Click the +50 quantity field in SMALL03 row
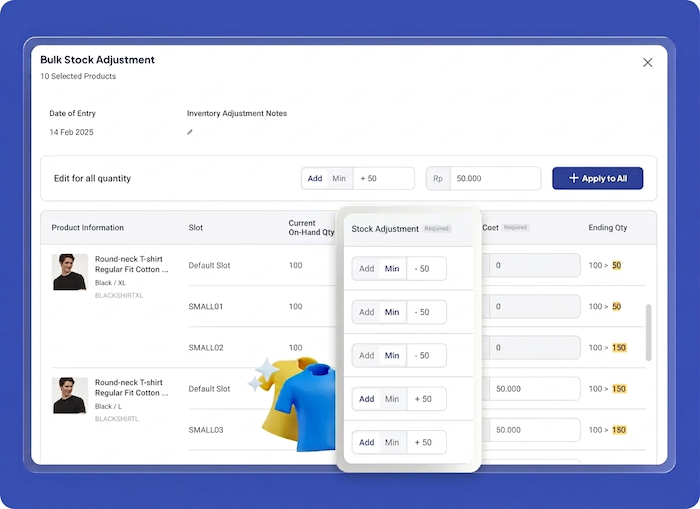The width and height of the screenshot is (700, 509). click(x=426, y=442)
